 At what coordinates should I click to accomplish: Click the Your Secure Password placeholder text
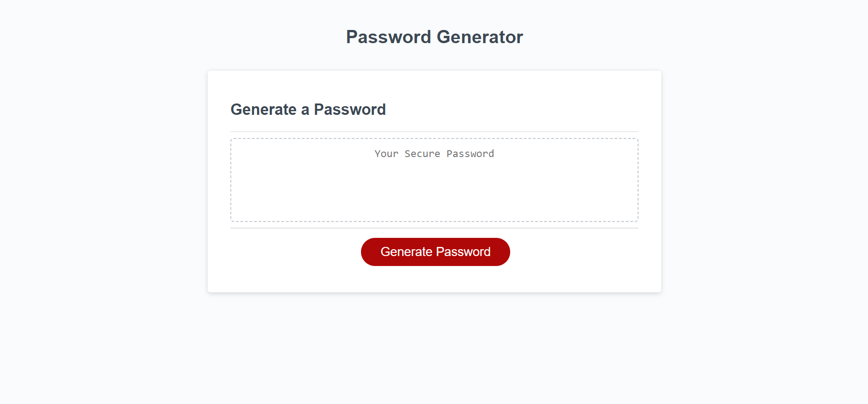(x=434, y=154)
